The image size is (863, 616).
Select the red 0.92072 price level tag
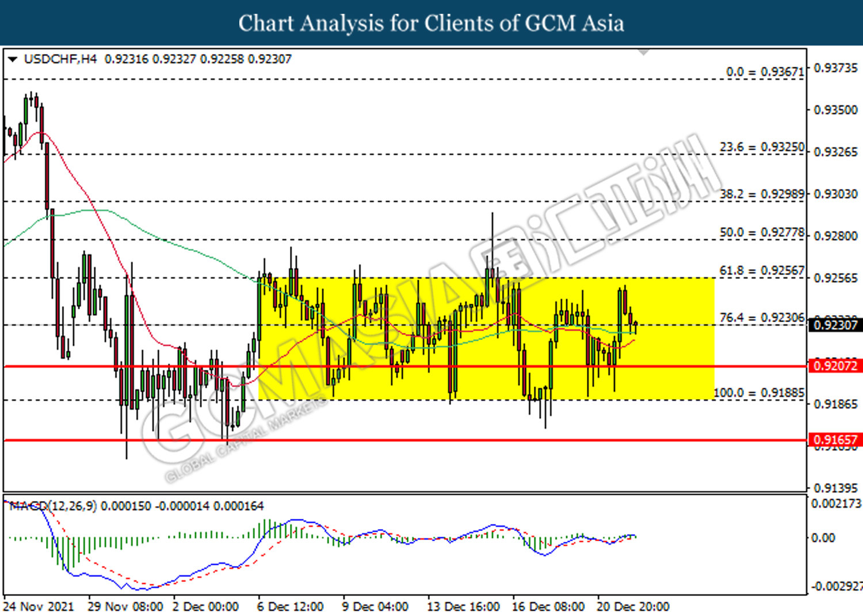pos(835,366)
